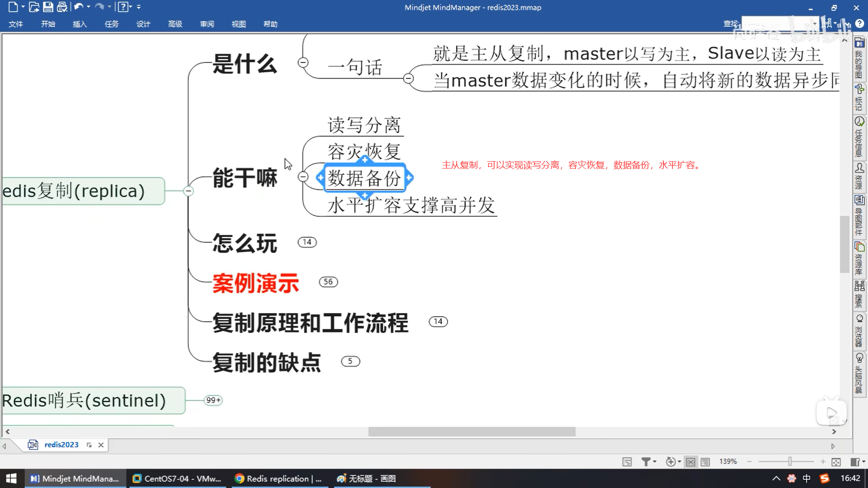Click the zoom slider handle
Image resolution: width=868 pixels, height=488 pixels.
pyautogui.click(x=790, y=462)
